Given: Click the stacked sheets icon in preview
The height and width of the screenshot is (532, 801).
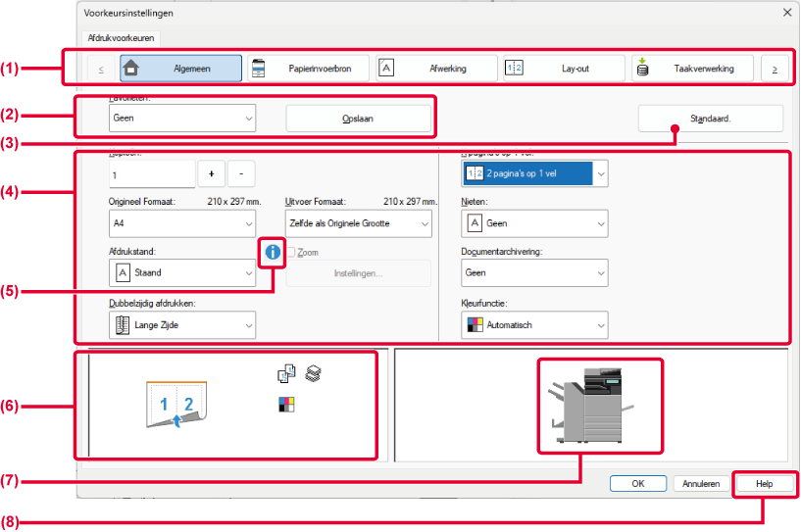Looking at the screenshot, I should [313, 373].
